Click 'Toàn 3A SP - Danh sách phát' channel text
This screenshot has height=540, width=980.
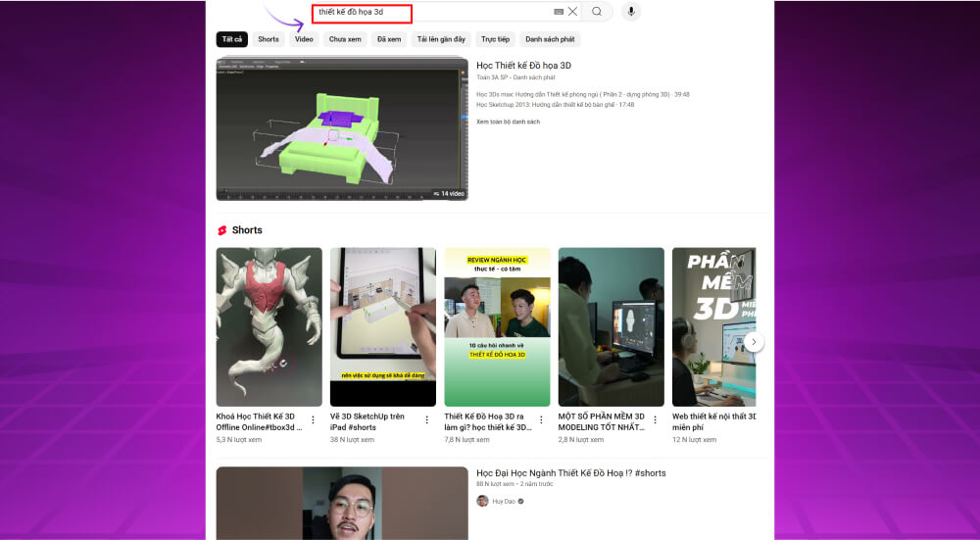[515, 77]
